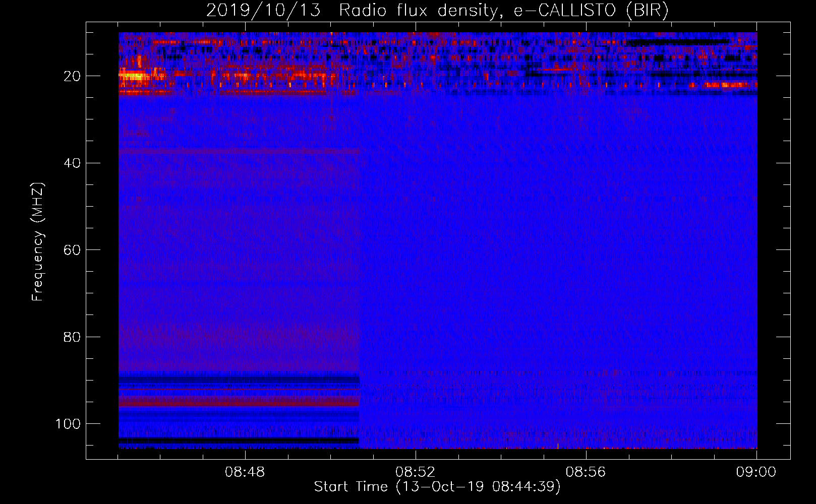Click the 08:56 time tick label
This screenshot has height=504, width=816.
pyautogui.click(x=586, y=472)
